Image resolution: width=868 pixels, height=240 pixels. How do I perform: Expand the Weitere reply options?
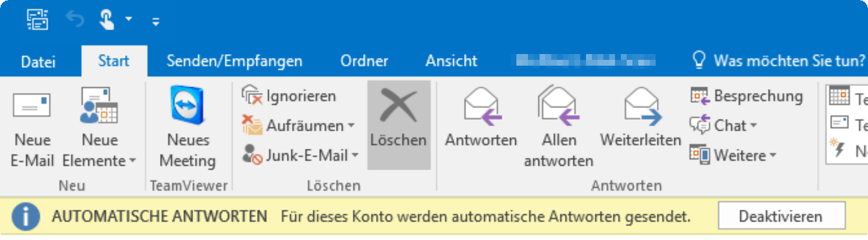point(733,156)
